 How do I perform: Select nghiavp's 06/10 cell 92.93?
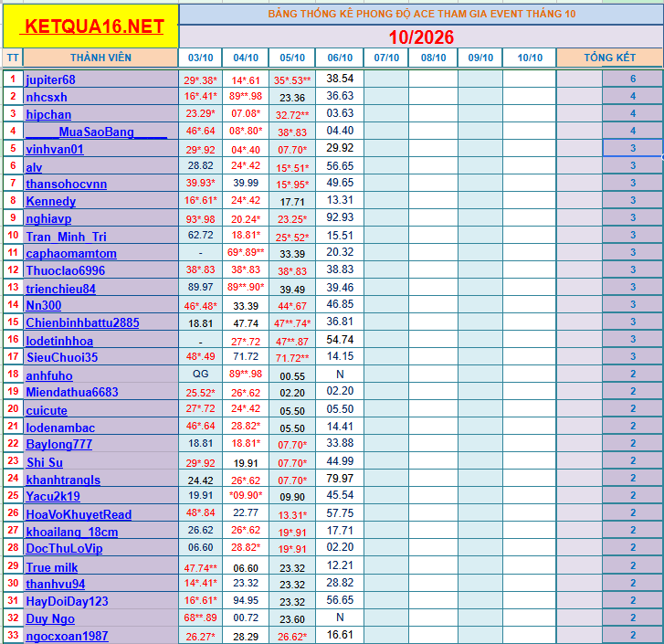pyautogui.click(x=340, y=217)
